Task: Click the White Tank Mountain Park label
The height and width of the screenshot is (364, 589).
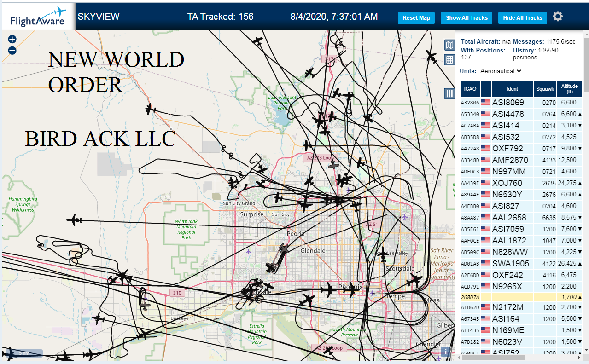Action: [x=186, y=229]
